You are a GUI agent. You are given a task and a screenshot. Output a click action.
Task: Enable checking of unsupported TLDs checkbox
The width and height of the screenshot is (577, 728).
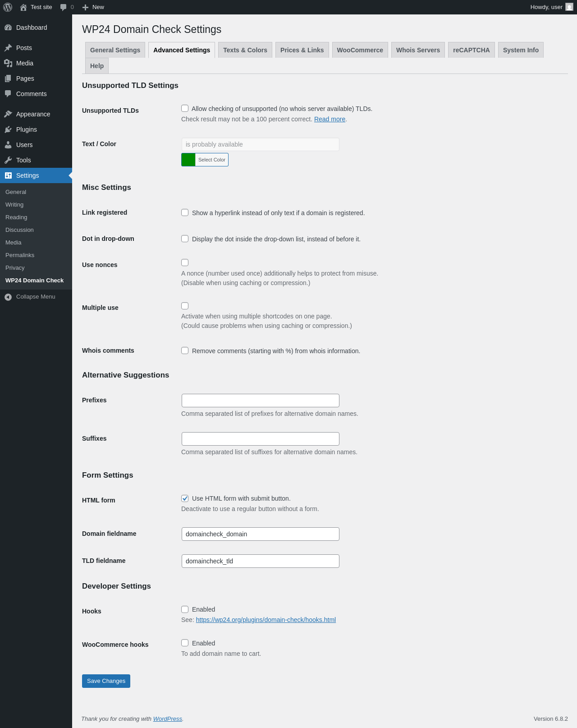coord(185,108)
